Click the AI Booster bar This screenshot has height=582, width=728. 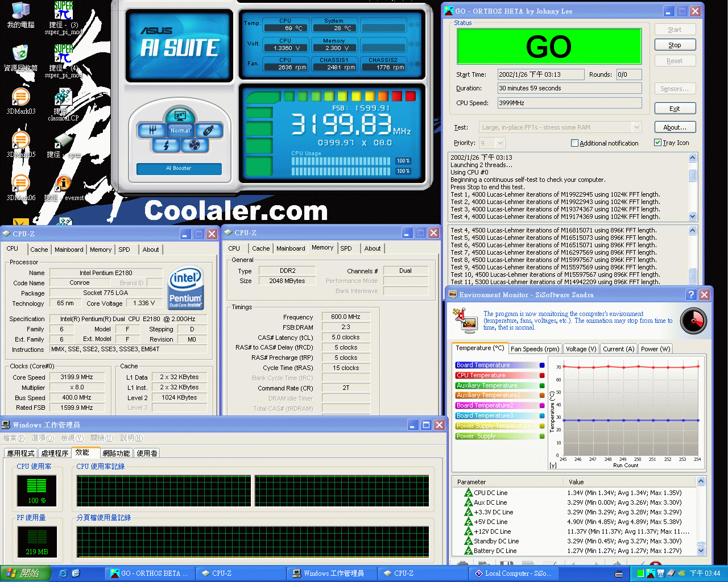click(x=179, y=168)
